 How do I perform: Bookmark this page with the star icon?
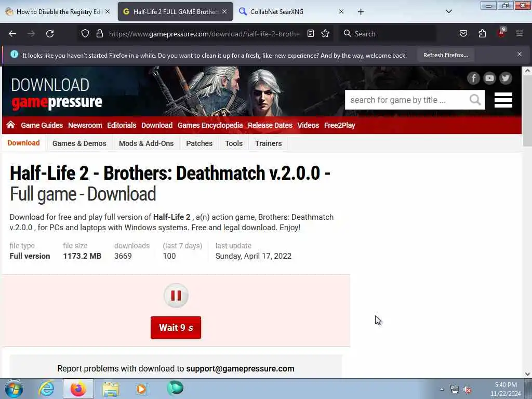point(325,34)
